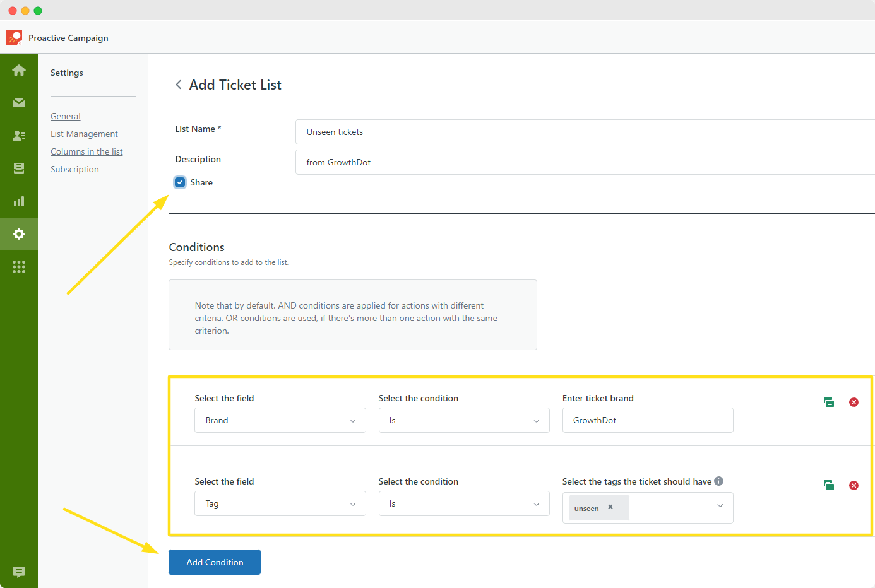Screen dimensions: 875x588
Task: Click the Settings panel heading
Action: pyautogui.click(x=67, y=73)
